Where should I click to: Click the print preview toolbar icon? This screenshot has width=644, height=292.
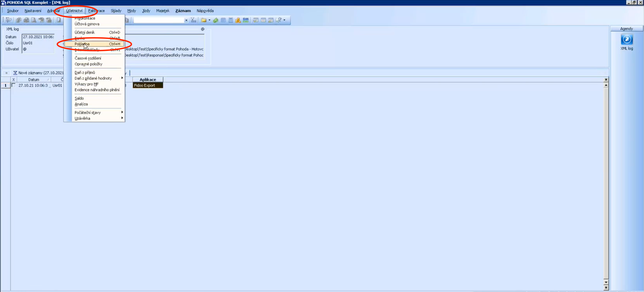34,20
